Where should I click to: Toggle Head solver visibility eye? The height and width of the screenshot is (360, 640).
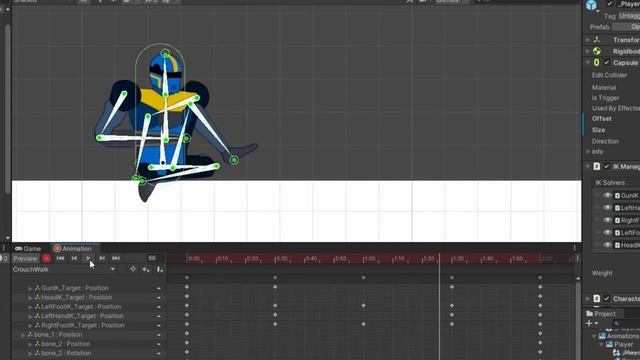(607, 245)
